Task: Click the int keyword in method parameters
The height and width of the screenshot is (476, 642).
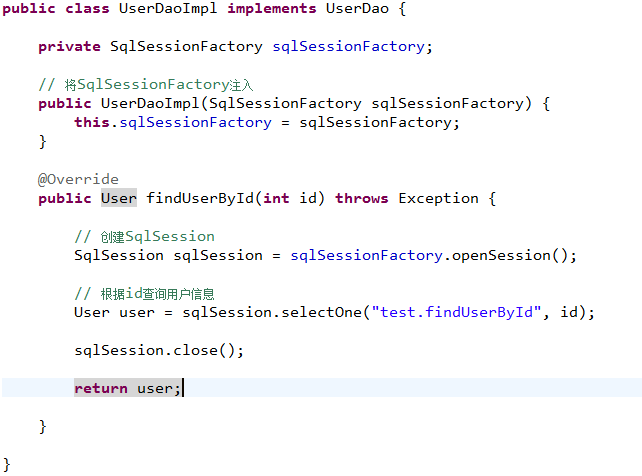Action: 276,198
